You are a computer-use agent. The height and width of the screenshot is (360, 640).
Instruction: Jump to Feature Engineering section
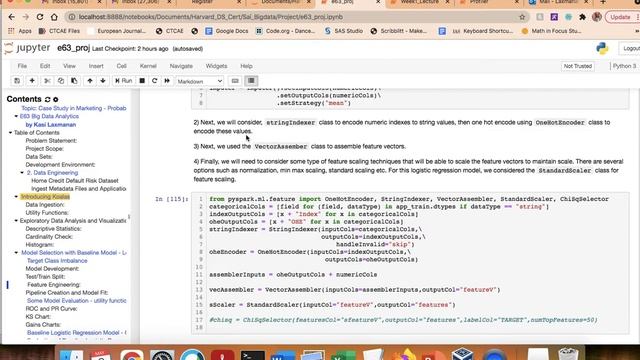(x=53, y=284)
